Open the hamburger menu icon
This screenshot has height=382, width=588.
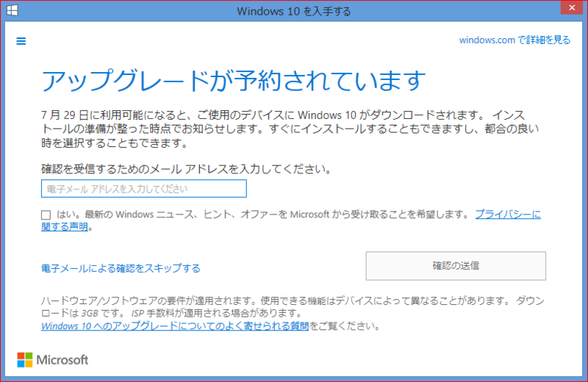tap(21, 41)
